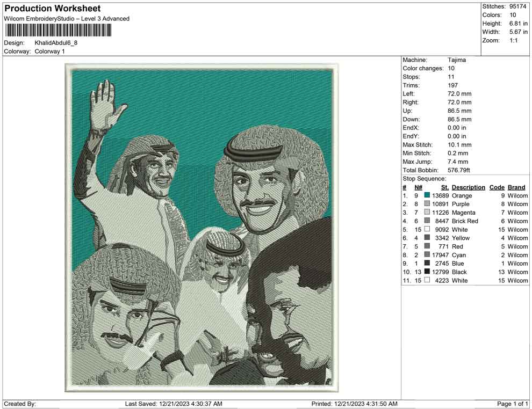Click the Cyan thread color swatch
The image size is (532, 409).
427,255
